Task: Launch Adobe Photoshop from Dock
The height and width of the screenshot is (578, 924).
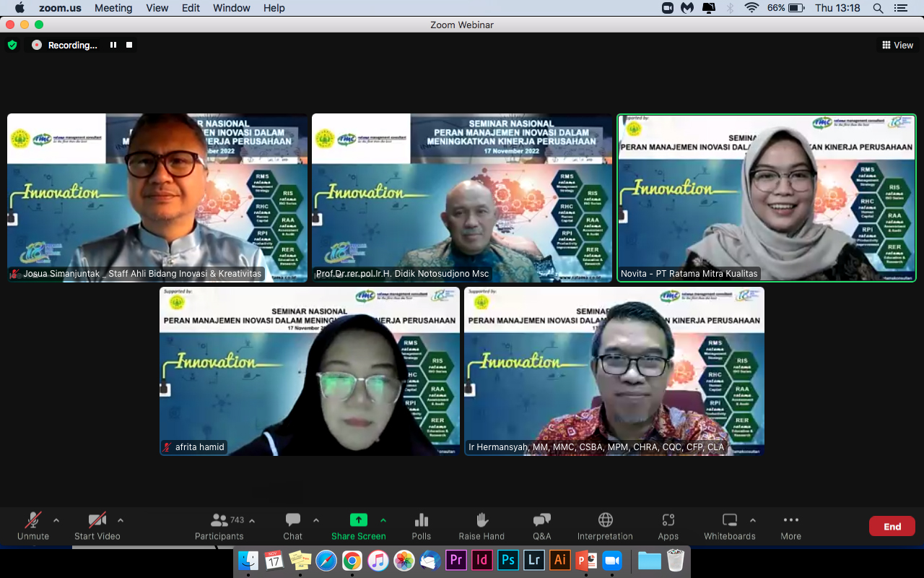Action: pos(508,560)
